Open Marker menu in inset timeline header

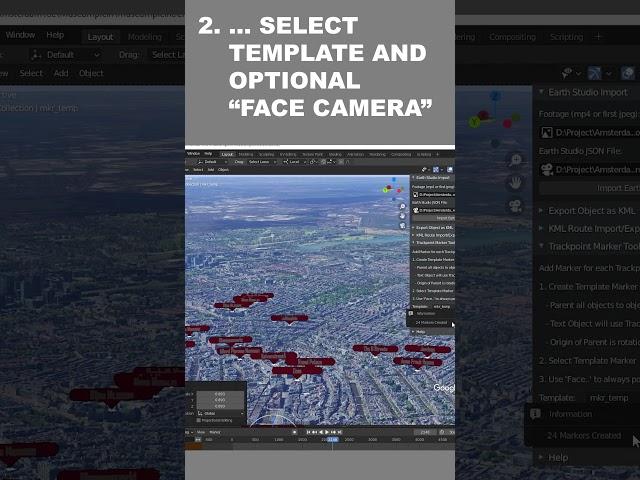click(215, 432)
